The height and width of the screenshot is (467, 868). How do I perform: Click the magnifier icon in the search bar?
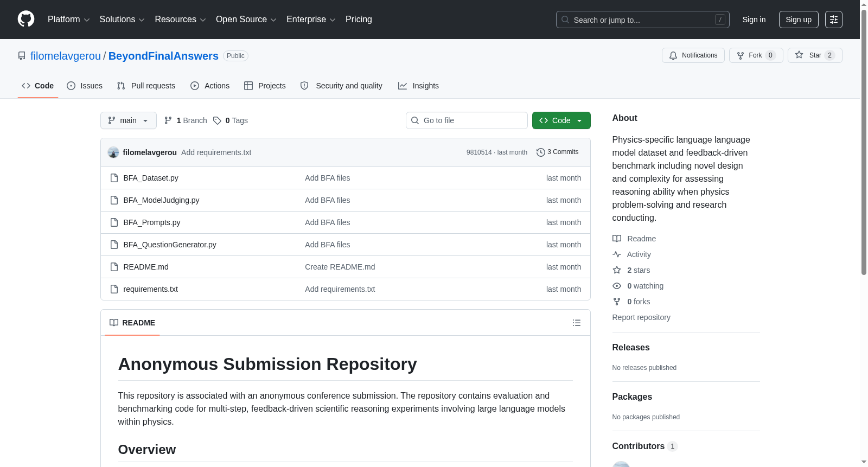point(565,20)
